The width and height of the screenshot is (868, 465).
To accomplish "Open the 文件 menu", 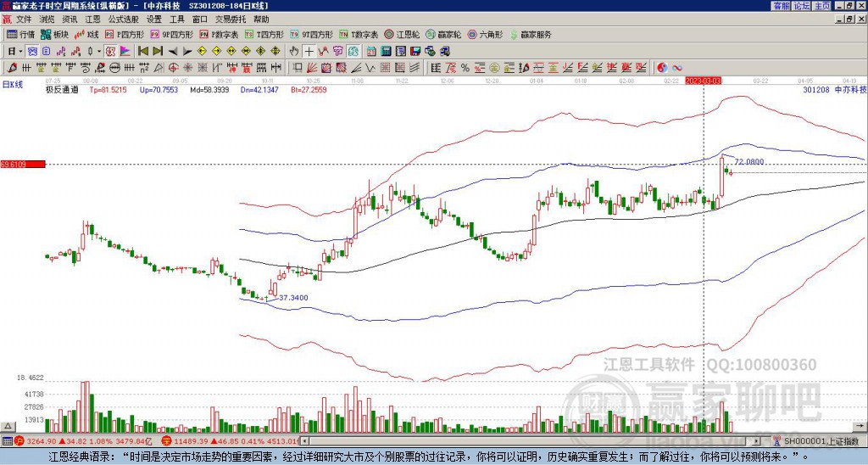I will [24, 20].
